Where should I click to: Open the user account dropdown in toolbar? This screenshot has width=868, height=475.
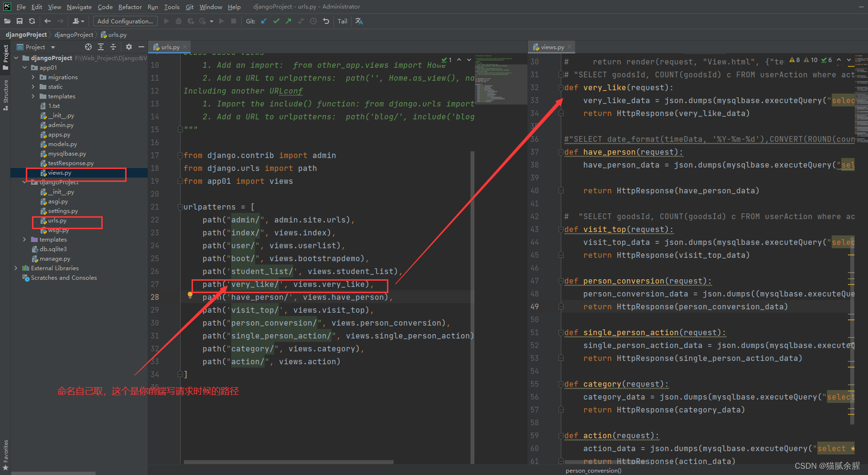(x=78, y=21)
